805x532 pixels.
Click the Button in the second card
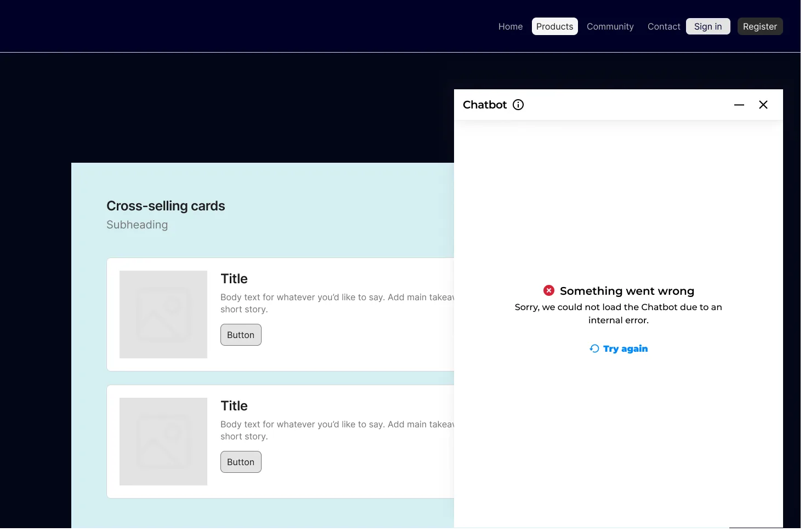pos(241,462)
